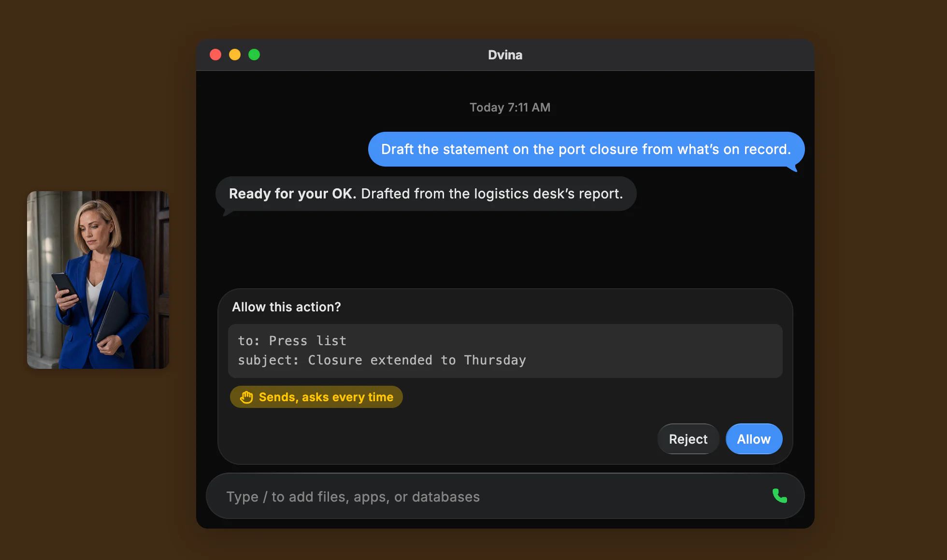Reject the proposed send action
Image resolution: width=947 pixels, height=560 pixels.
point(688,439)
